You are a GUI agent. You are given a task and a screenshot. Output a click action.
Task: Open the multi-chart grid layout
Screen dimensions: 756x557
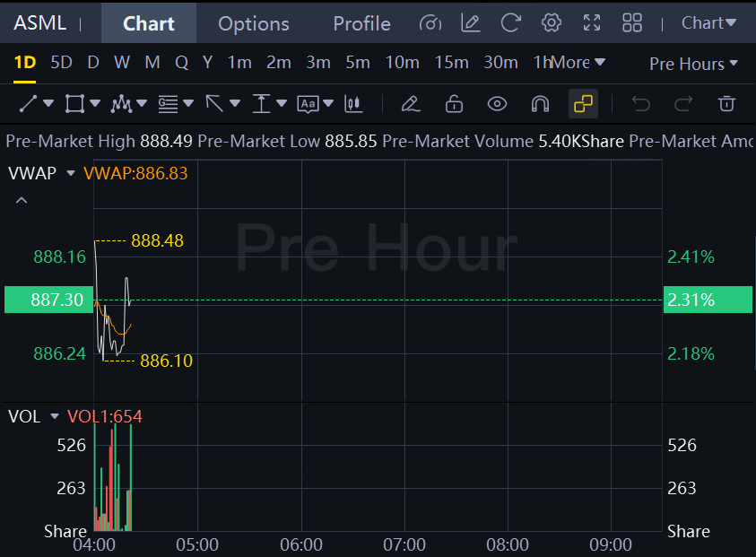(x=631, y=22)
